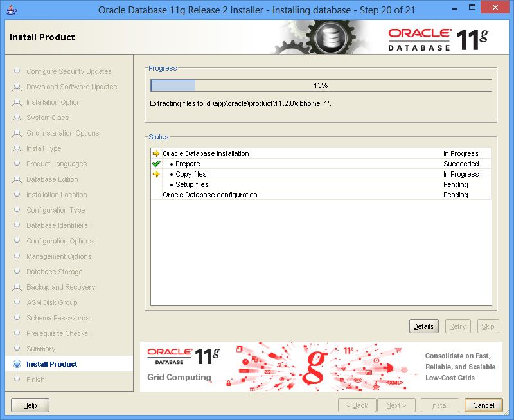
Task: Cancel the installation
Action: point(484,405)
